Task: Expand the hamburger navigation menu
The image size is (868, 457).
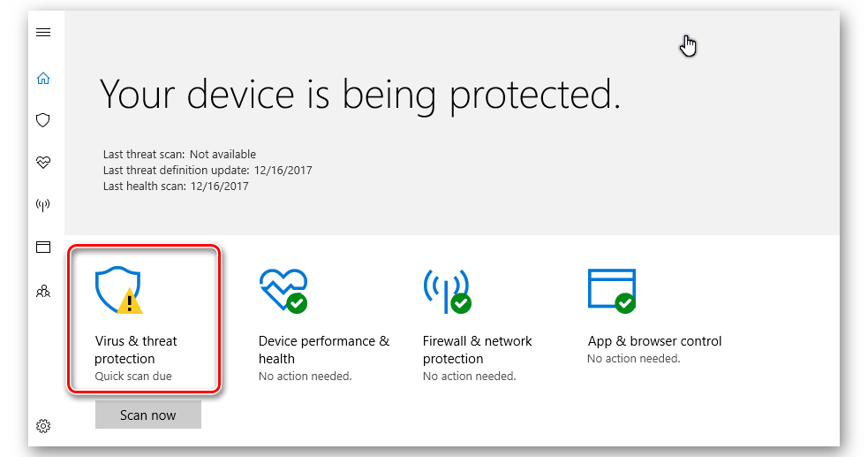Action: [x=43, y=33]
